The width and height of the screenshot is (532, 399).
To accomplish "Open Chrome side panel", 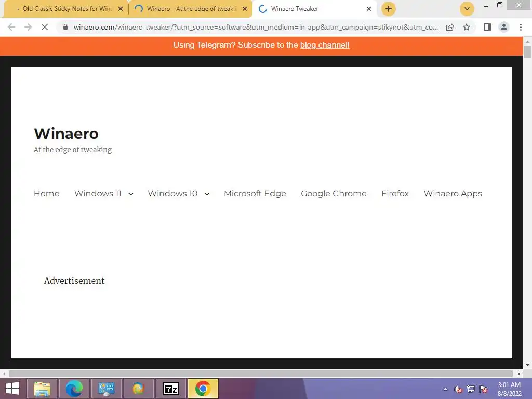I will pos(487,27).
